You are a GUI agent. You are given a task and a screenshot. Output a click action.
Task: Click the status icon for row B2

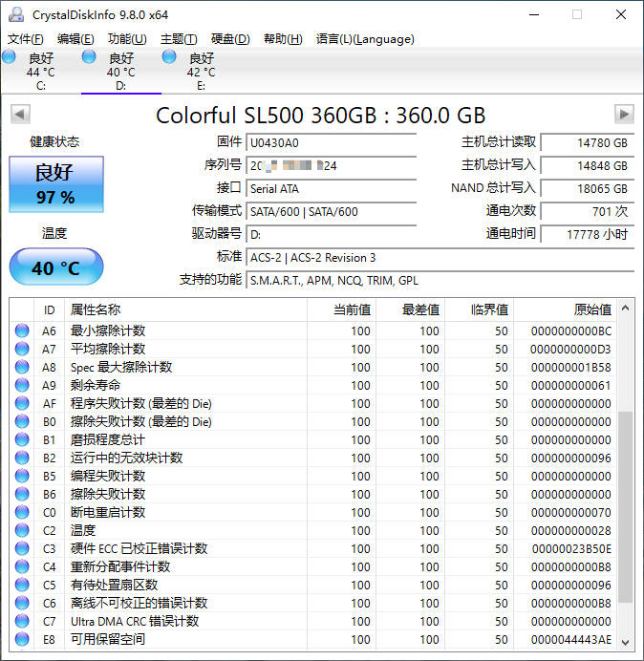(x=22, y=458)
